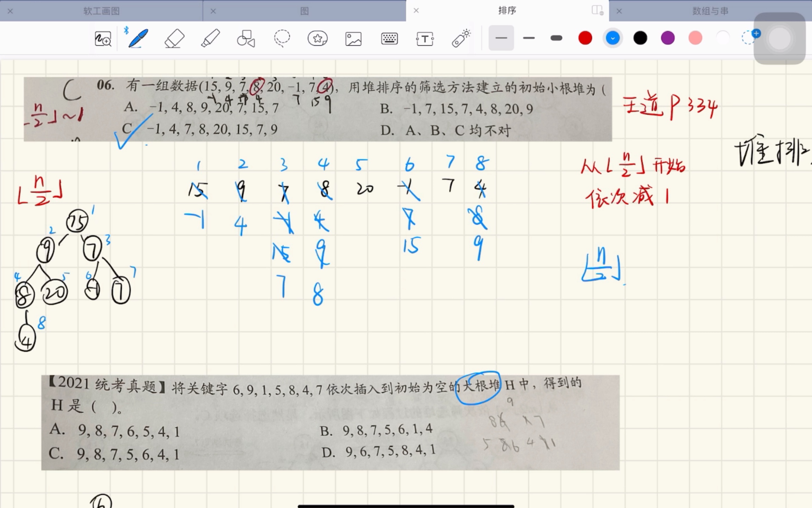The image size is (812, 508).
Task: Activate the Laser pointer tool
Action: (461, 38)
